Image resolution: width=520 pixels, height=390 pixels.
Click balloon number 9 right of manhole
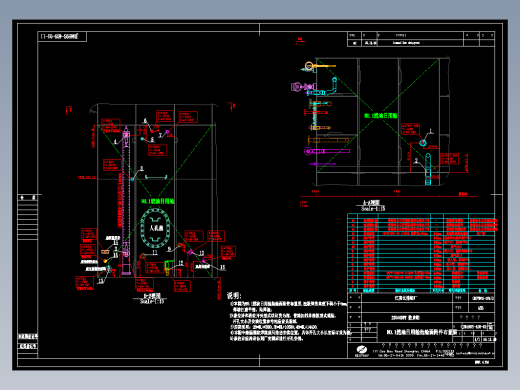pos(169,249)
